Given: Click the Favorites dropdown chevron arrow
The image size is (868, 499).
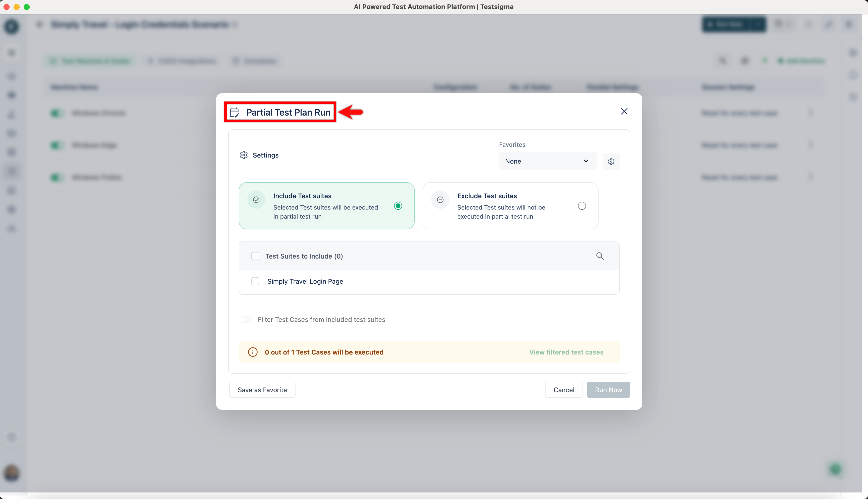Looking at the screenshot, I should pyautogui.click(x=586, y=161).
